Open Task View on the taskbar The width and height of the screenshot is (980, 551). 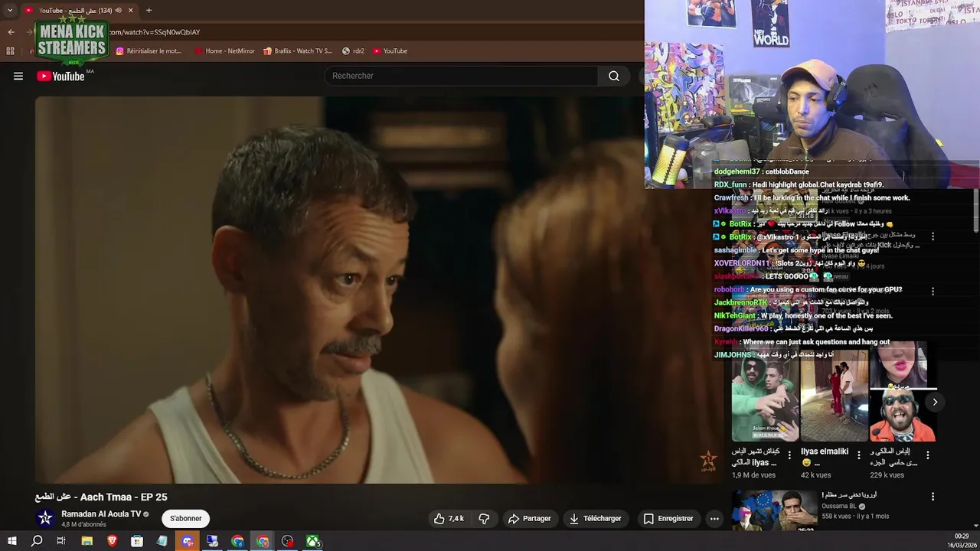coord(61,541)
